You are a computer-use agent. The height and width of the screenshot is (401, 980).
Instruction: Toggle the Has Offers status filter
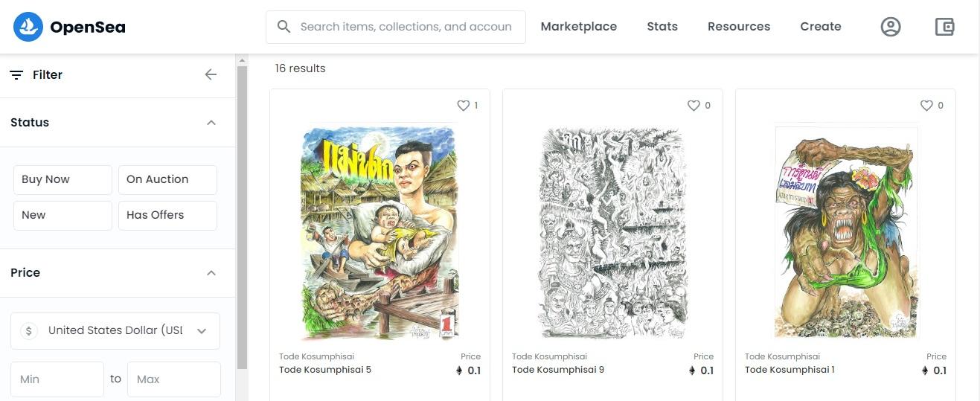[167, 215]
